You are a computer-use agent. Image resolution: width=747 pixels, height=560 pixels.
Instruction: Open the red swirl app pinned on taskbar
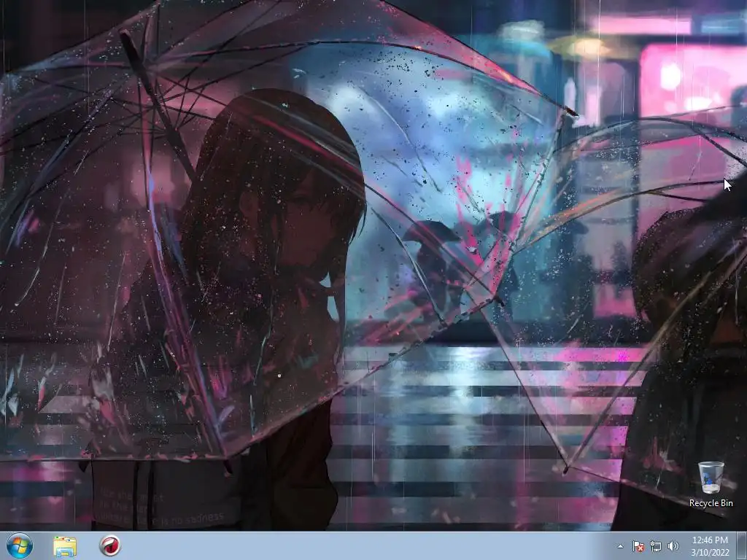[x=110, y=545]
